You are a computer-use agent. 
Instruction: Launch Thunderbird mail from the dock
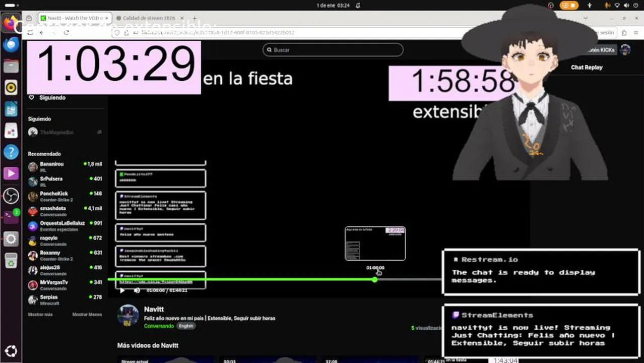click(x=11, y=45)
